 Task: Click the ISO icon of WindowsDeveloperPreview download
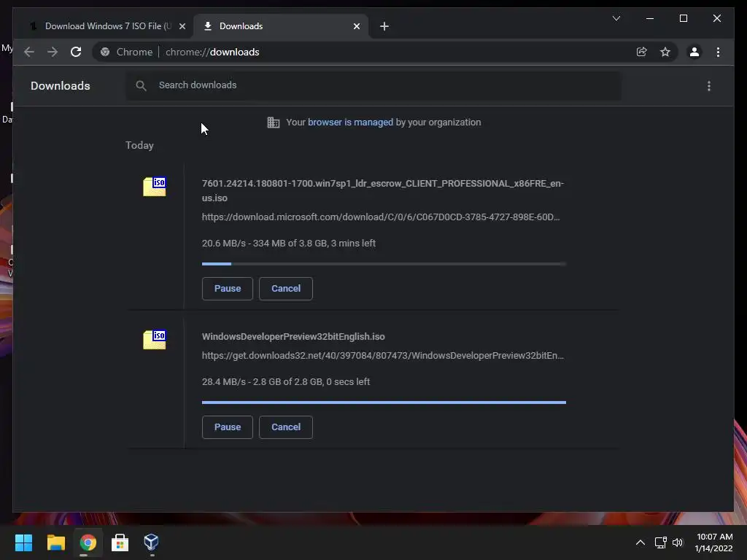tap(155, 339)
